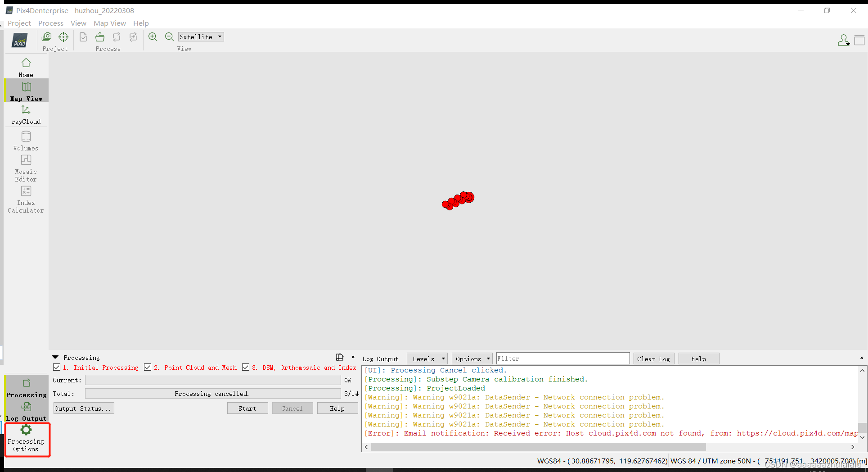This screenshot has width=868, height=472.
Task: Collapse the Processing panel triangle
Action: 55,358
